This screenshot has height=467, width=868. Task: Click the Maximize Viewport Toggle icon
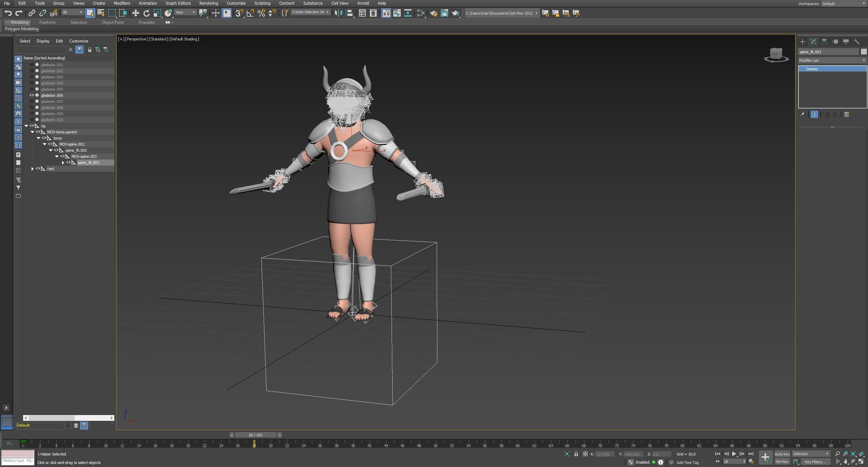(861, 462)
